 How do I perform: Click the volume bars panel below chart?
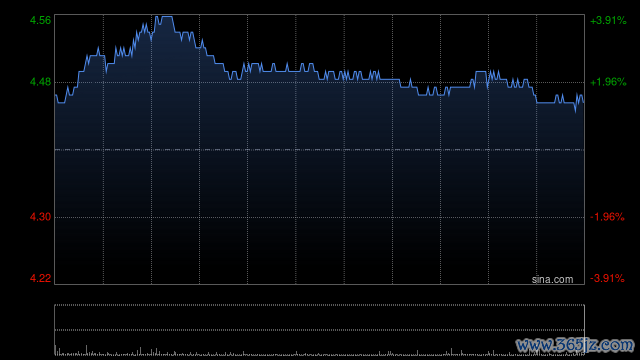(320, 330)
